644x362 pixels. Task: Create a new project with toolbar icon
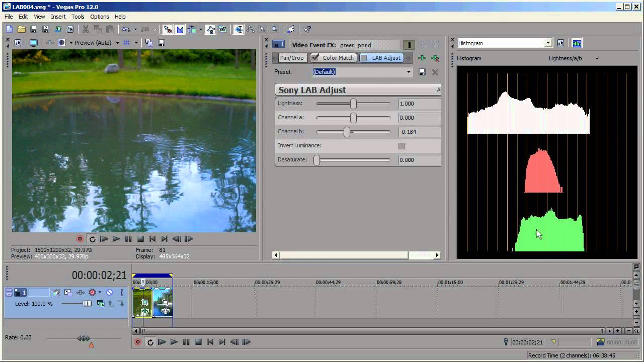(10, 30)
